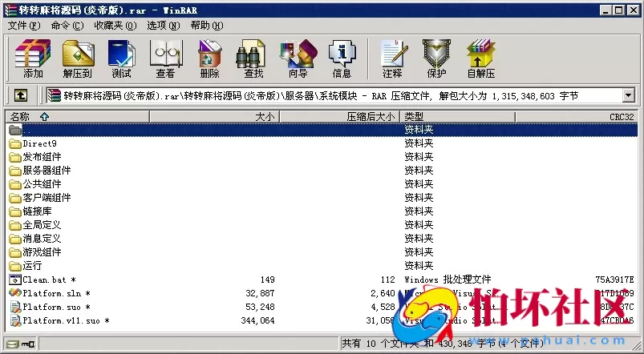Click the Clean.bat size value 149
The height and width of the screenshot is (354, 644).
tap(267, 280)
